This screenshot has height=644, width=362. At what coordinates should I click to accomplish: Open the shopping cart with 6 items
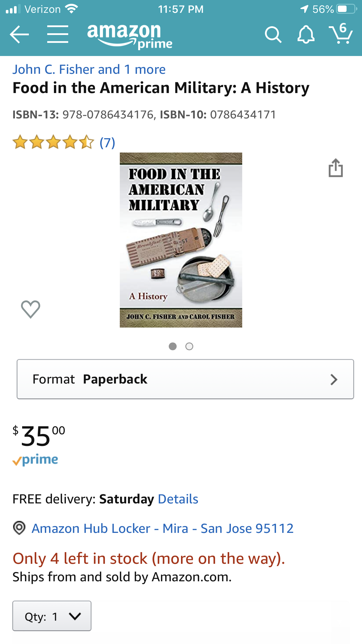click(x=341, y=33)
